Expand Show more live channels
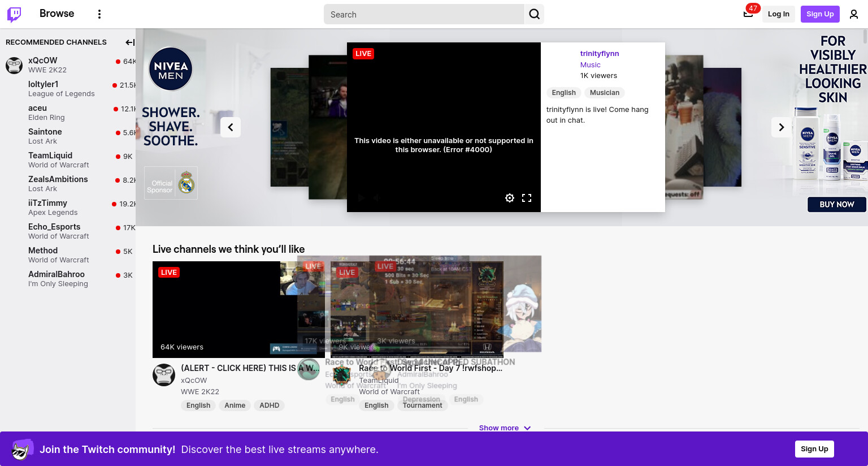 [x=505, y=428]
